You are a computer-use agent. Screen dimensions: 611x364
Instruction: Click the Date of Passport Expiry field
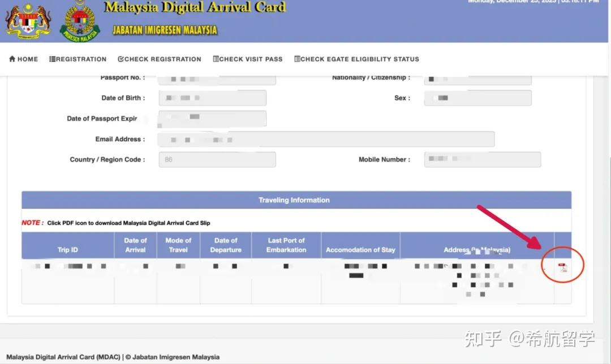tap(213, 118)
